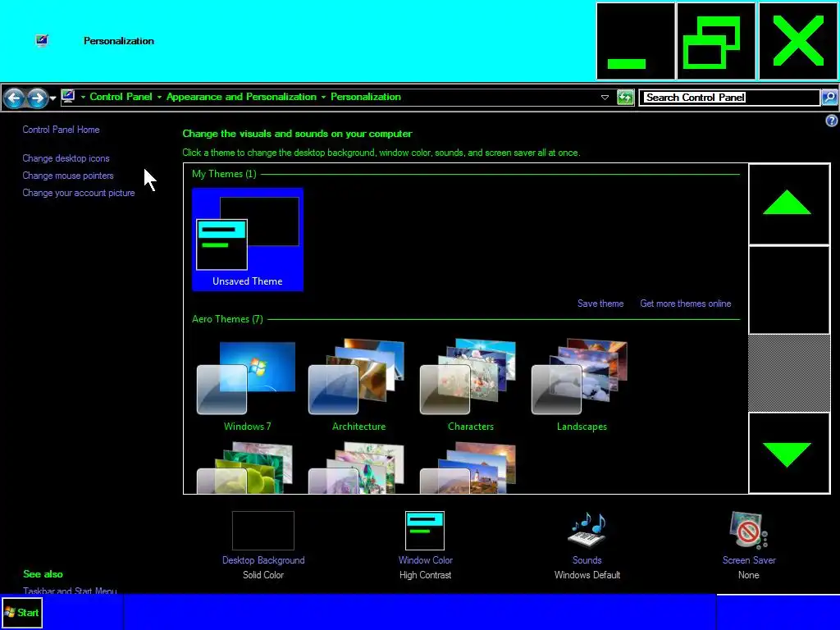This screenshot has height=630, width=840.
Task: Select the Landscapes theme
Action: 582,386
